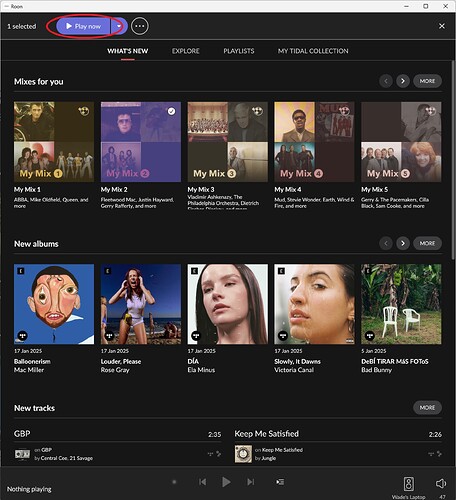Open the DÍA album cover
456x500 pixels.
pyautogui.click(x=228, y=304)
